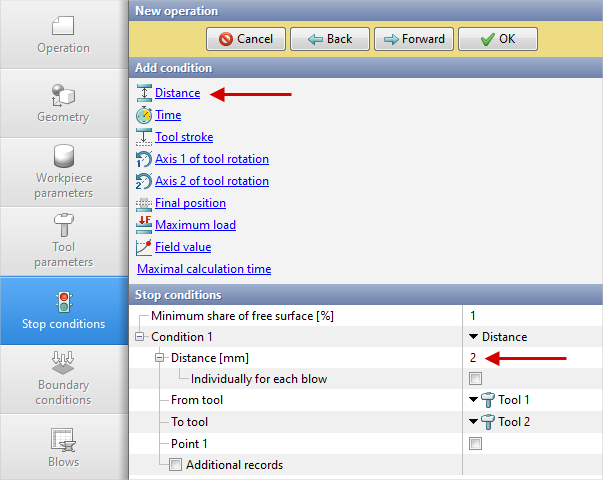The width and height of the screenshot is (603, 480).
Task: Click the Distance condition icon
Action: pyautogui.click(x=144, y=93)
